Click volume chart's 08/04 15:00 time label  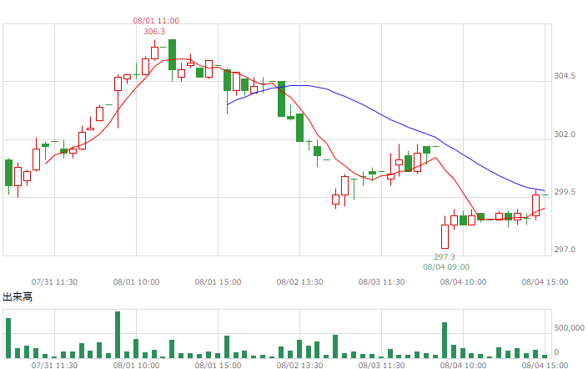(545, 366)
